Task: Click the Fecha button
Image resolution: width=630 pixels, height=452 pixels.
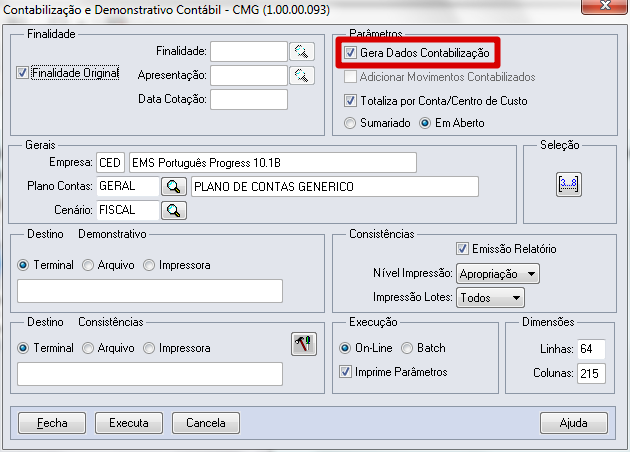Action: pos(52,423)
